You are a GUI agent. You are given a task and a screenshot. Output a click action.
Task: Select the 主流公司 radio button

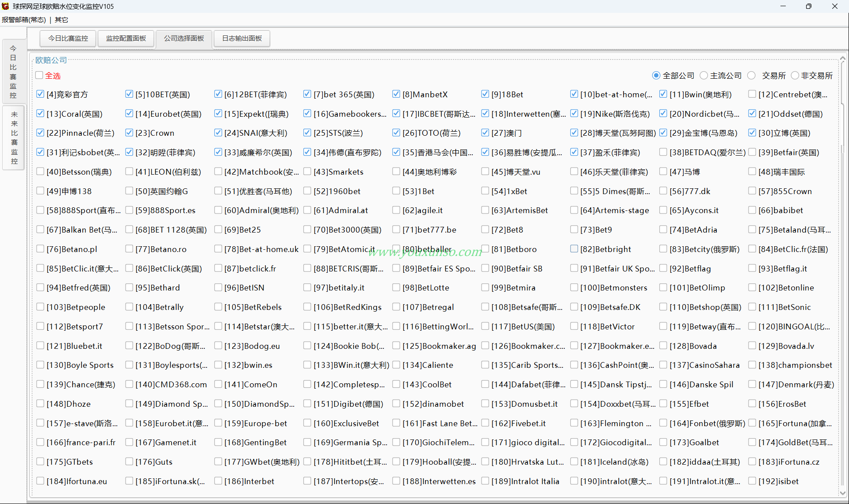pos(704,76)
